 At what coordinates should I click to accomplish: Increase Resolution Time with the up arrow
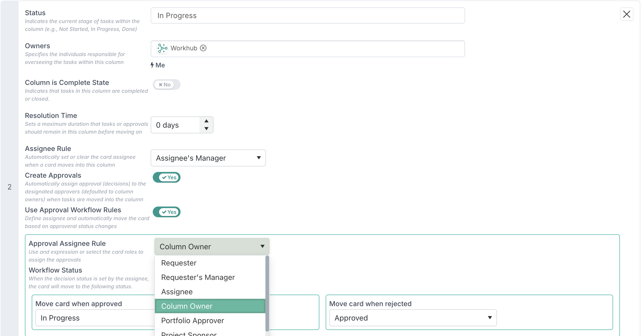[x=206, y=121]
